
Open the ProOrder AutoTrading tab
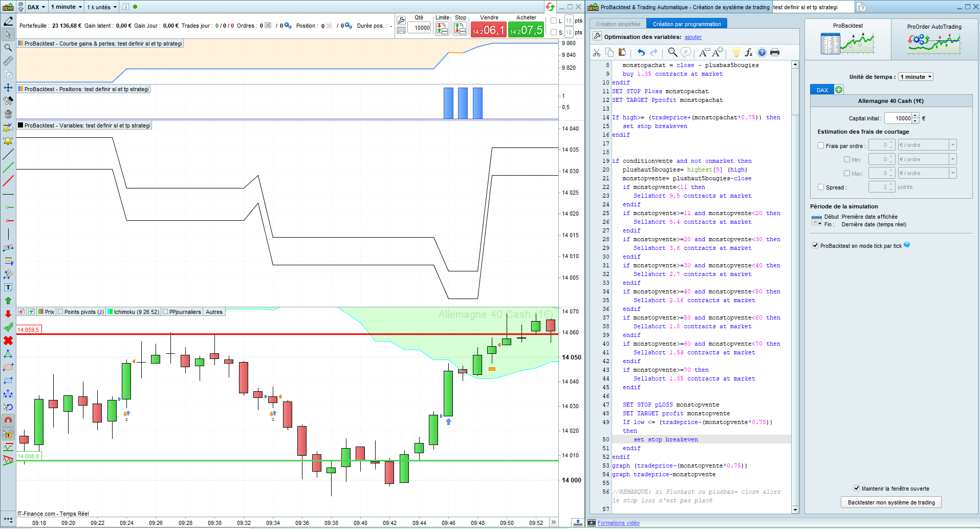pyautogui.click(x=934, y=39)
